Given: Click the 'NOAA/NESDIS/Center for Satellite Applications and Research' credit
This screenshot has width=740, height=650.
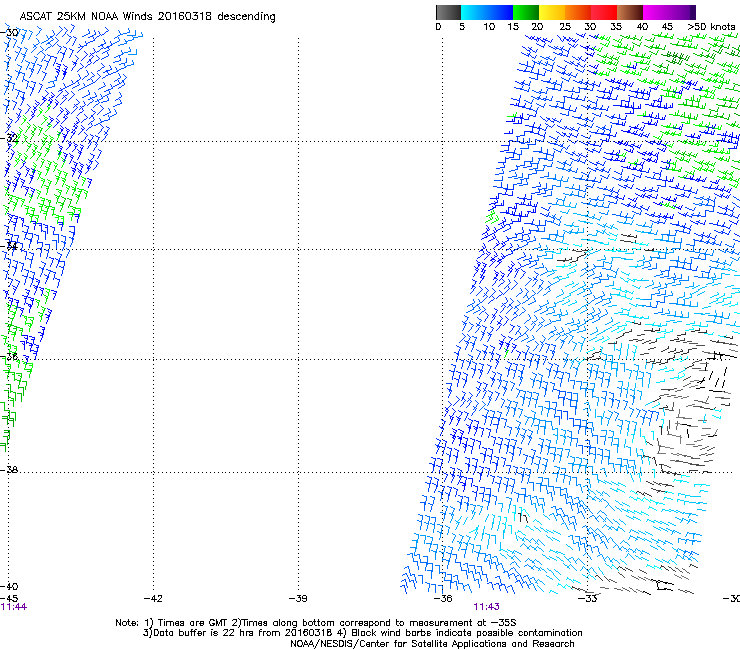Looking at the screenshot, I should pos(432,644).
